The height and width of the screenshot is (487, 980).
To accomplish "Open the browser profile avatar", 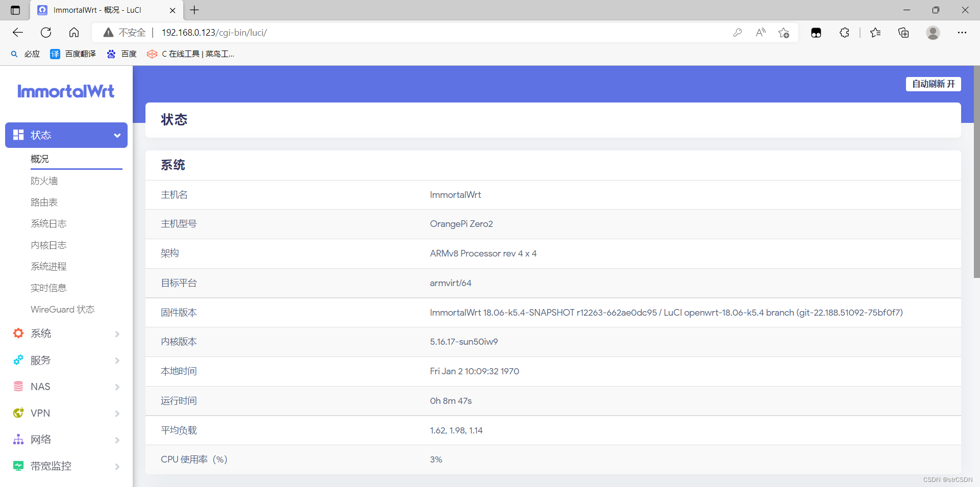I will tap(933, 33).
